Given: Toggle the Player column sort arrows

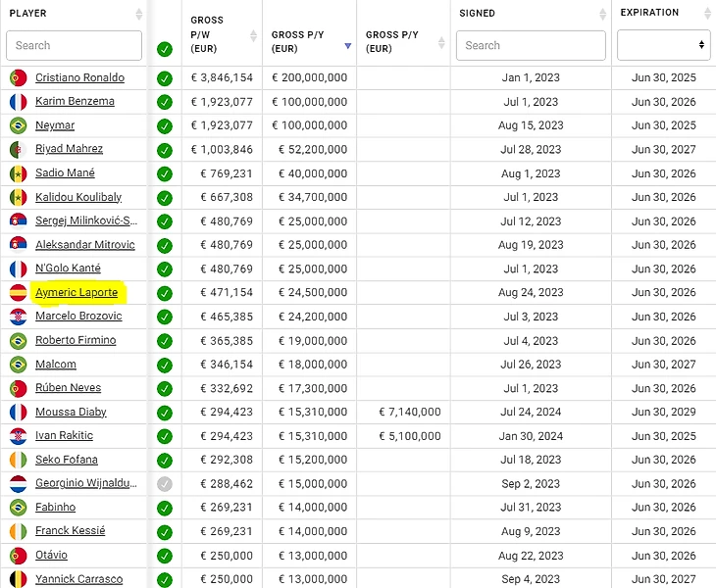Looking at the screenshot, I should 138,15.
